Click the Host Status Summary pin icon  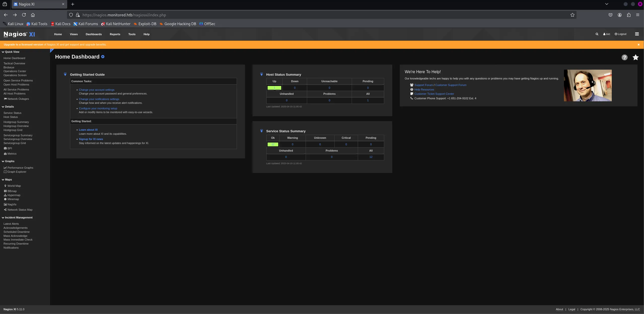click(x=261, y=74)
